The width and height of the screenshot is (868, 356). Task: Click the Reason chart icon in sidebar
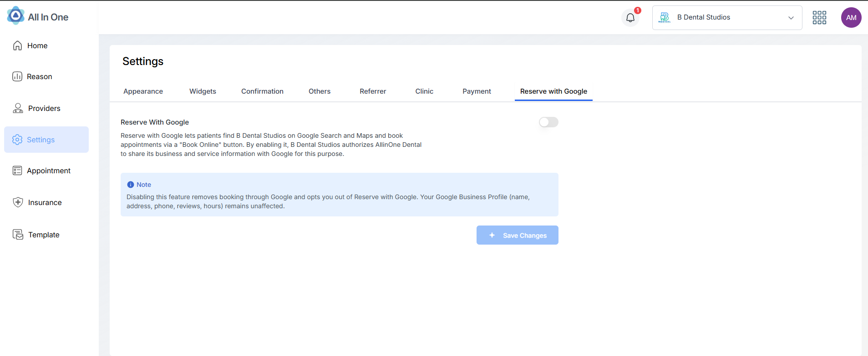click(x=17, y=76)
